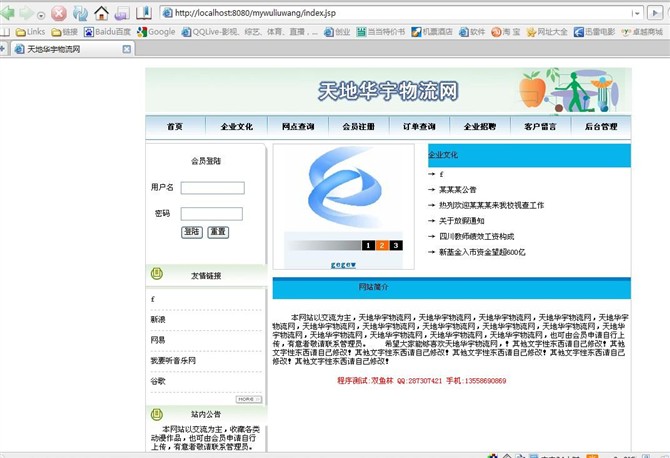Open the 当当特价书 bookmark
Screen dimensions: 670x458
pos(381,32)
